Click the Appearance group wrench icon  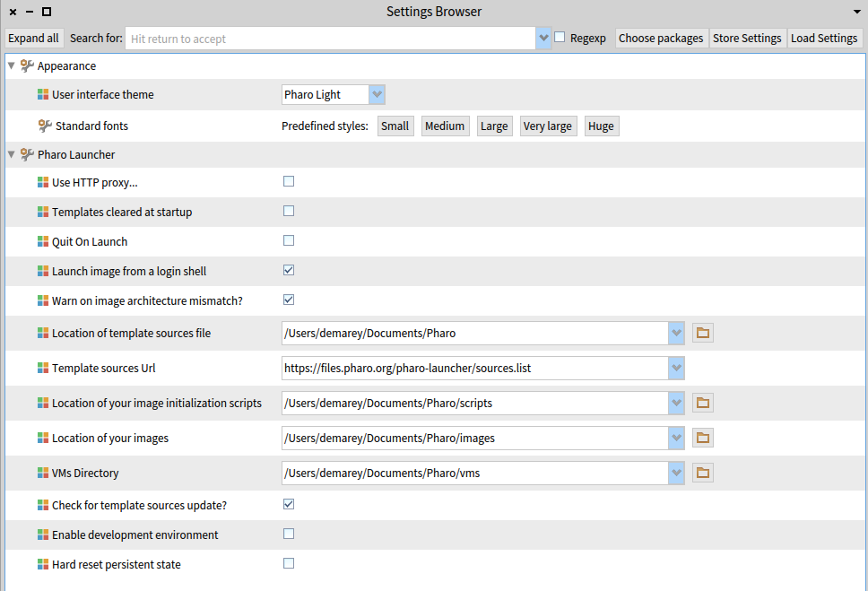tap(27, 65)
